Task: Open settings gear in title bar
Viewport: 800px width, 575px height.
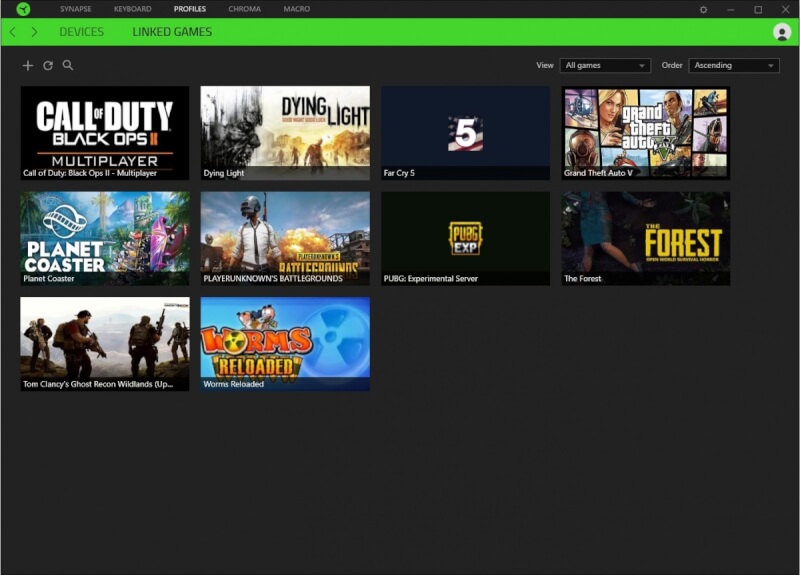Action: tap(703, 9)
